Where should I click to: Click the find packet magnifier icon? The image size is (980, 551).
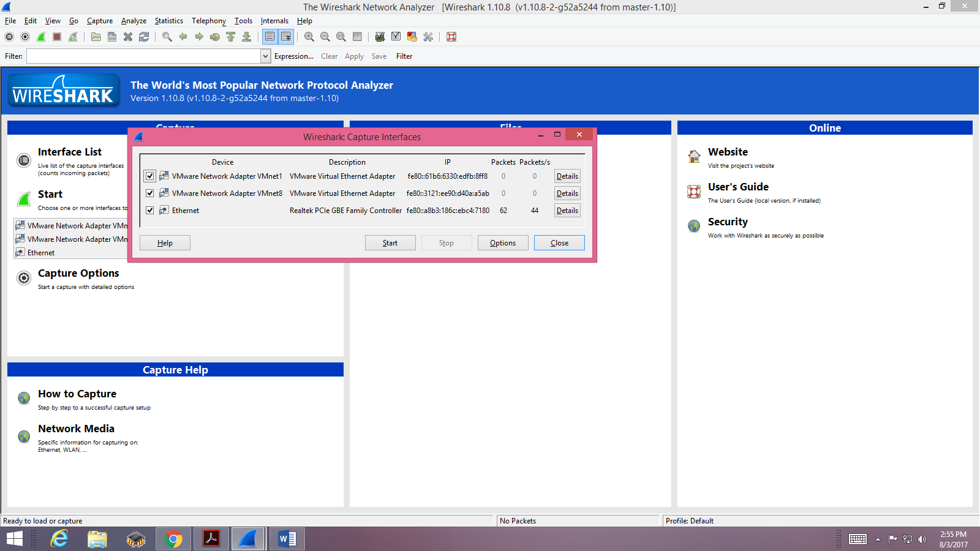(167, 37)
